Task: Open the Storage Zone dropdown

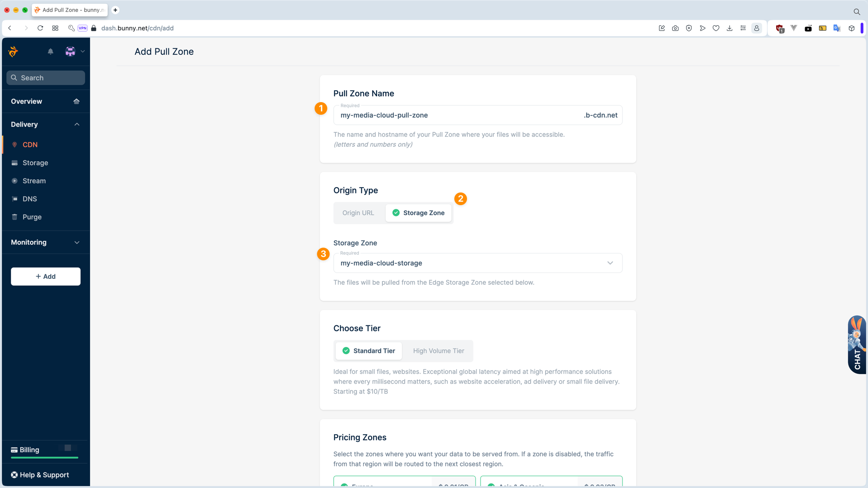Action: 478,263
